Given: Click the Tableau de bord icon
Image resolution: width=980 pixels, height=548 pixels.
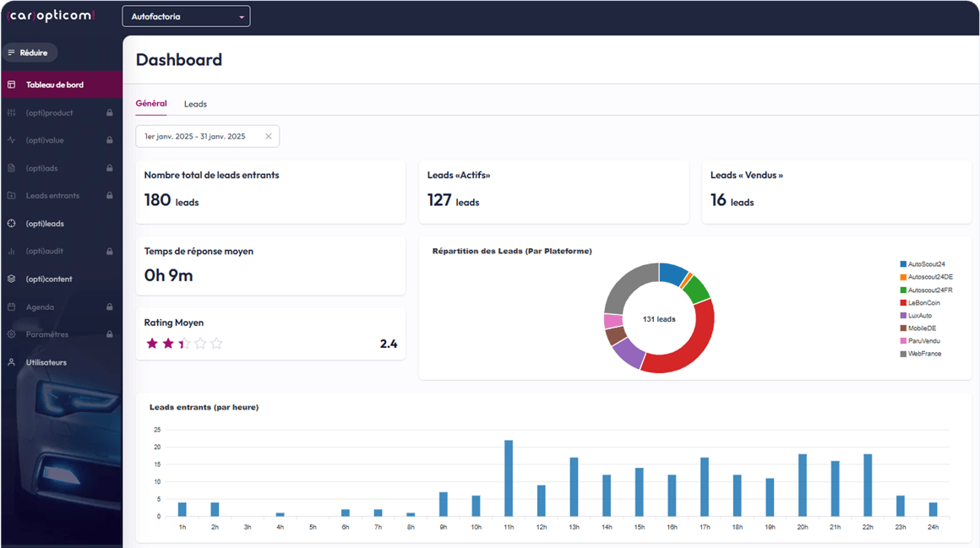Looking at the screenshot, I should click(11, 84).
